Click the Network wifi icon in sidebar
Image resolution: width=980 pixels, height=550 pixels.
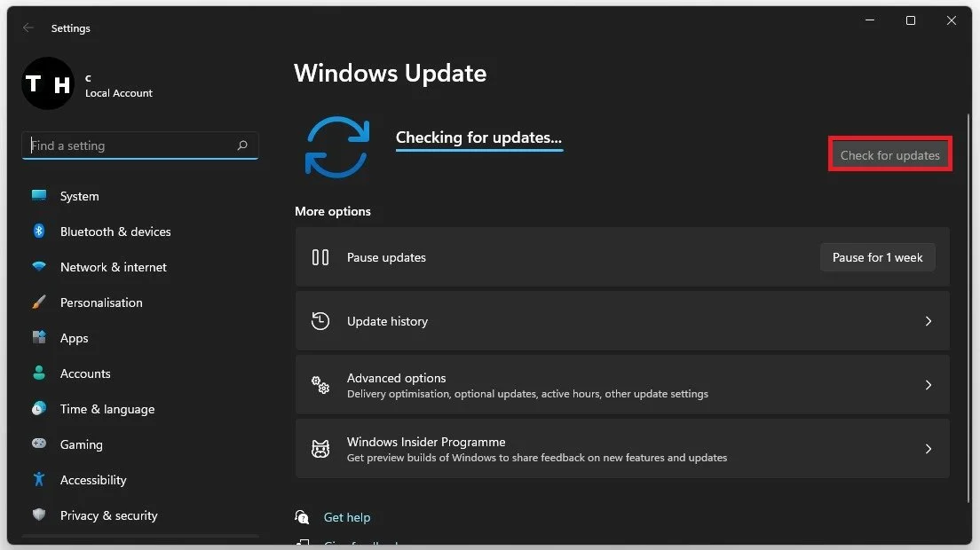(39, 266)
